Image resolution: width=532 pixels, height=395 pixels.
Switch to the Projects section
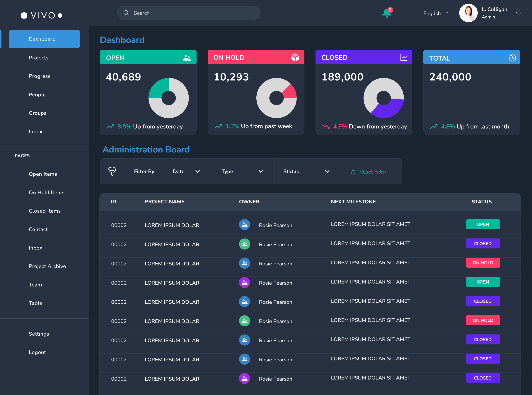[x=39, y=58]
